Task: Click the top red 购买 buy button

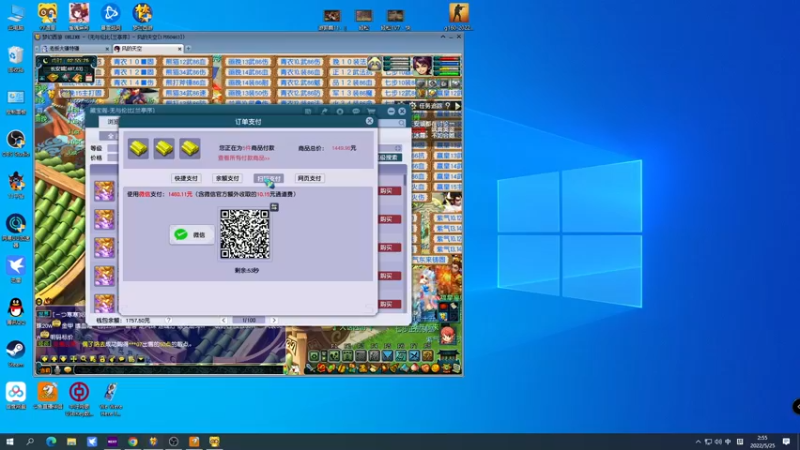Action: 390,191
